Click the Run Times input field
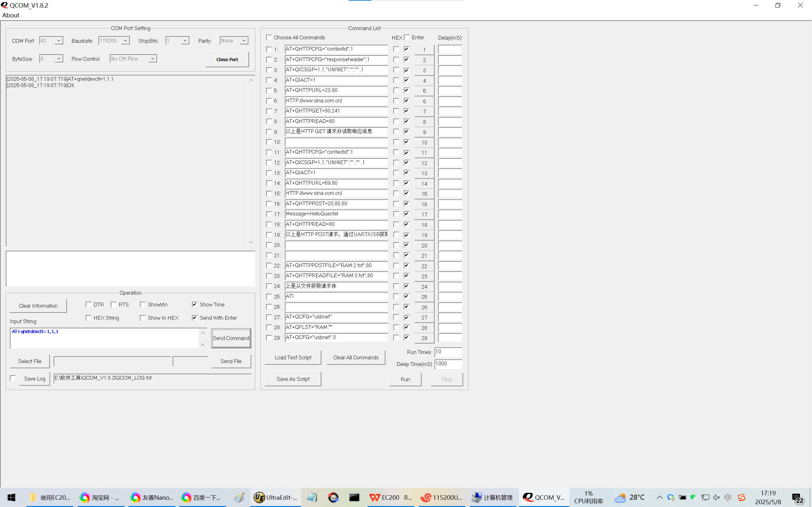The image size is (812, 507). (448, 352)
